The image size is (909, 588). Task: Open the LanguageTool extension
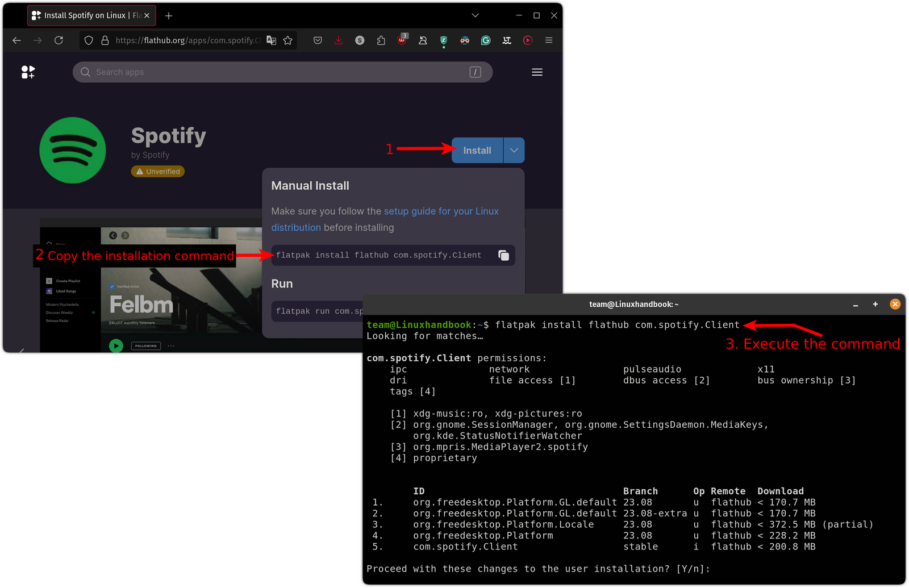click(506, 40)
